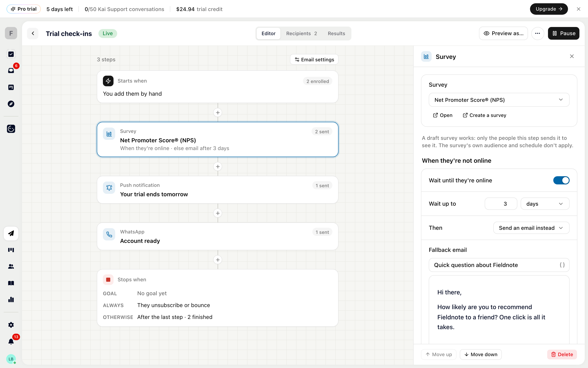The image size is (588, 368).
Task: Open the Preview as... menu
Action: pyautogui.click(x=503, y=33)
